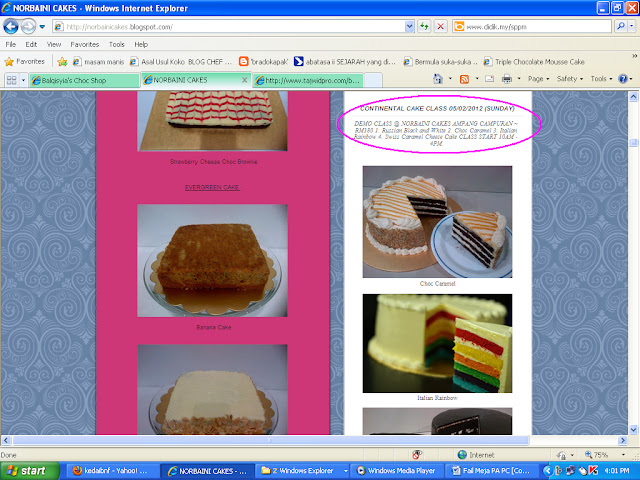Viewport: 640px width, 480px height.
Task: Open the Print options dropdown arrow
Action: pyautogui.click(x=519, y=79)
